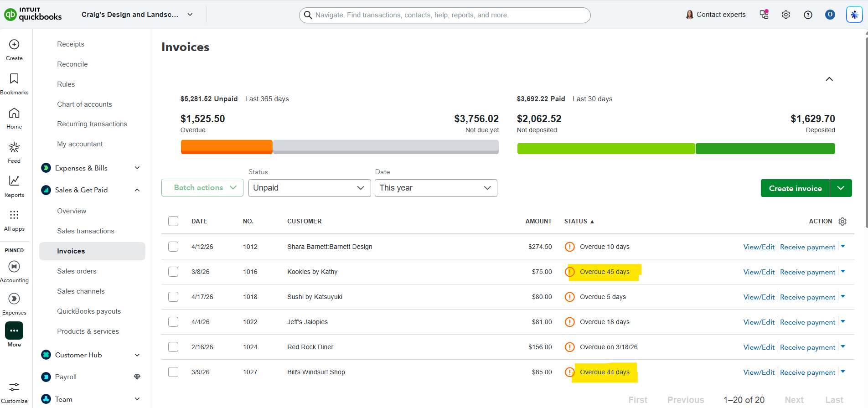Click the Payroll diamond upgrade icon
The width and height of the screenshot is (868, 408).
(x=137, y=377)
